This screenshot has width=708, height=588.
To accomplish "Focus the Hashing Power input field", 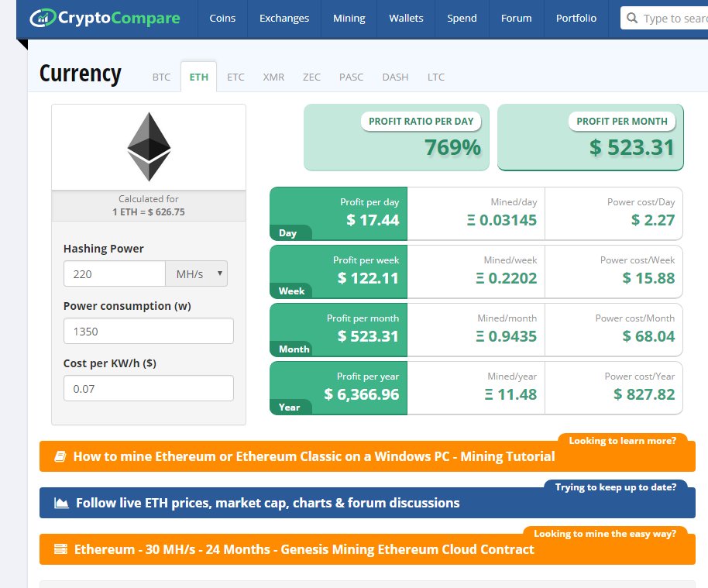I will (x=115, y=273).
